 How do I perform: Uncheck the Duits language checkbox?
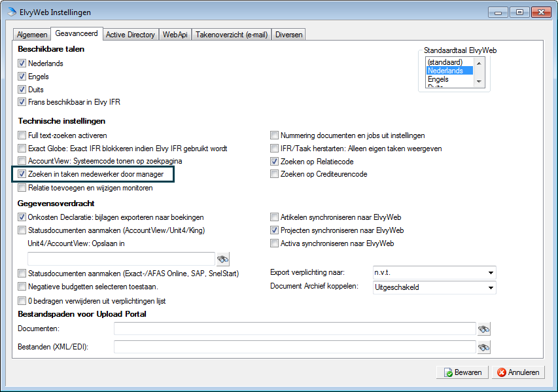pos(22,90)
